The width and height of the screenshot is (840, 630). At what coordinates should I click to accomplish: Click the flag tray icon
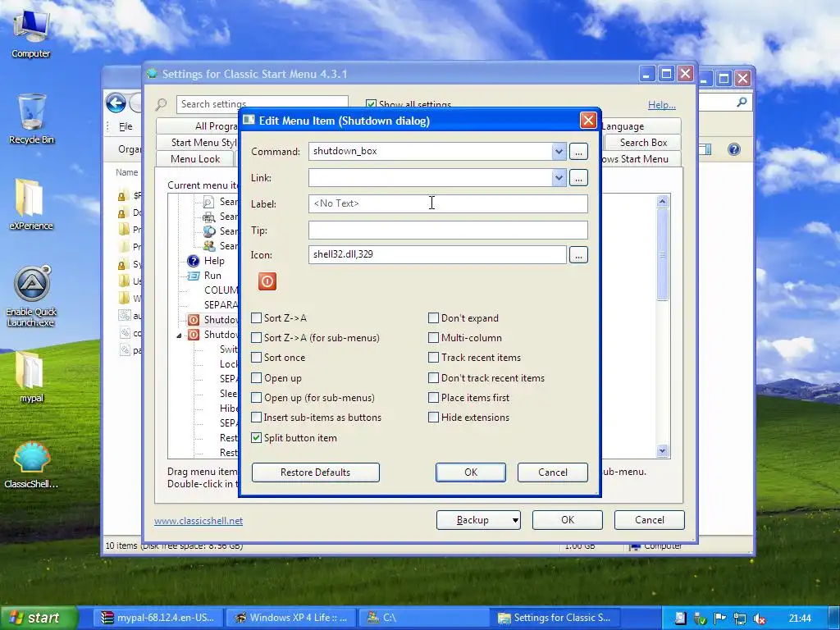pos(719,619)
